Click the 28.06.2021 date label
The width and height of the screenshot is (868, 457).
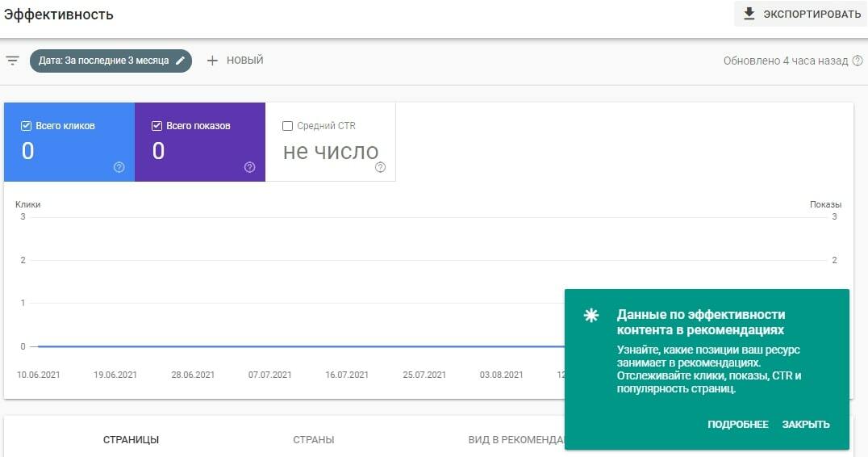(193, 375)
